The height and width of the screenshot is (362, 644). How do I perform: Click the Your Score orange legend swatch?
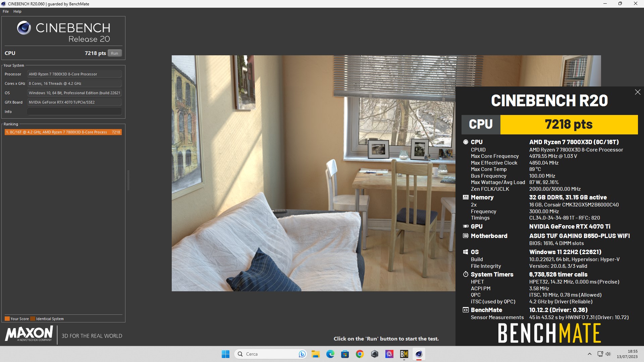tap(7, 319)
